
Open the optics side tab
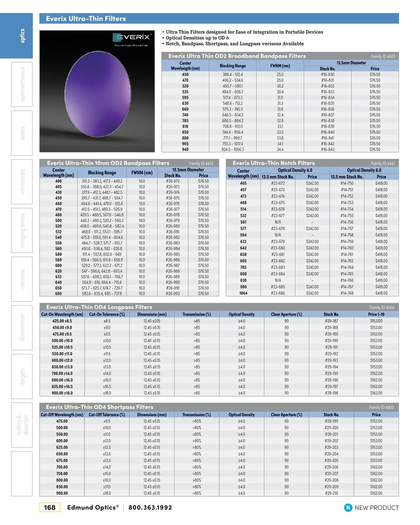pos(22,36)
